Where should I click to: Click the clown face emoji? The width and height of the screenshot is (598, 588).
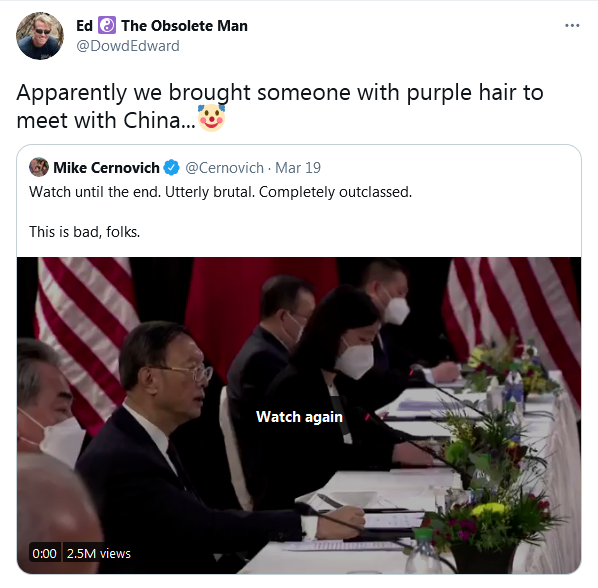coord(211,118)
